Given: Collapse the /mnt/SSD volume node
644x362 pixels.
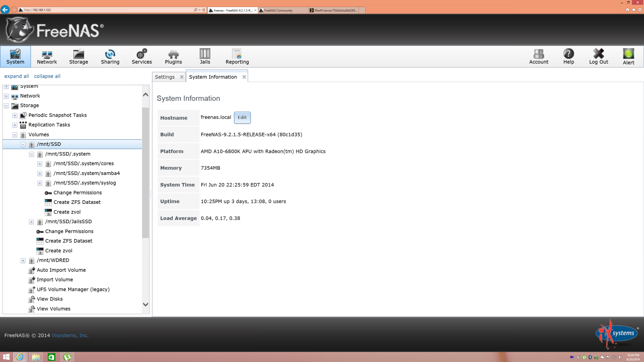Looking at the screenshot, I should coord(23,144).
